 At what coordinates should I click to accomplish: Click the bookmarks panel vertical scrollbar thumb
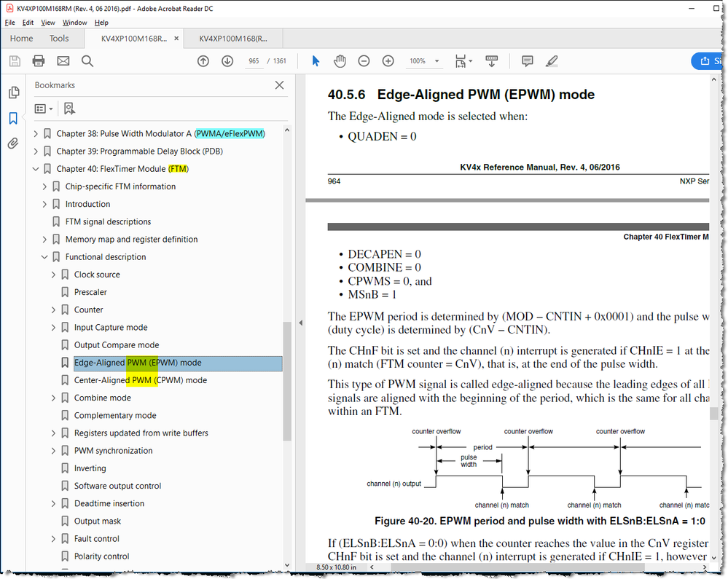[287, 380]
